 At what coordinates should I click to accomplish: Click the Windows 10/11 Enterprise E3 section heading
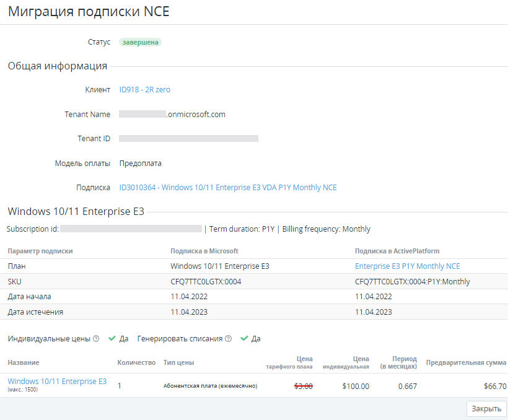click(76, 211)
